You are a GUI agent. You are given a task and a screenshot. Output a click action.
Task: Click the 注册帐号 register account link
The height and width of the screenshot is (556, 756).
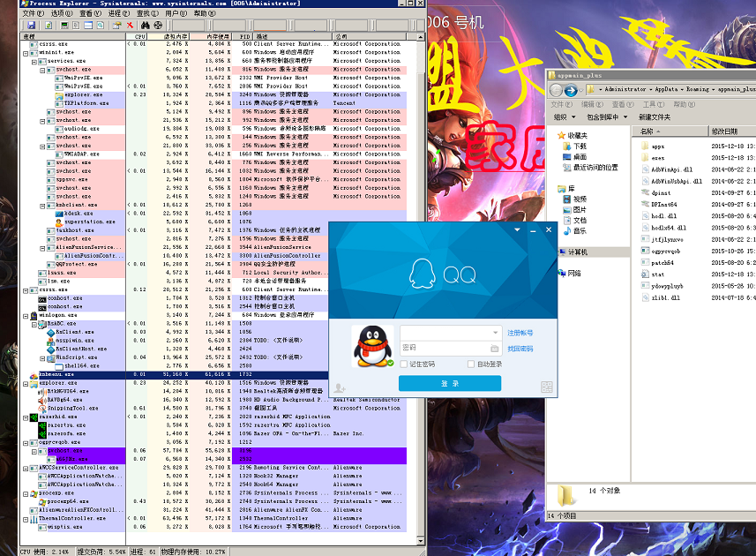click(x=520, y=333)
